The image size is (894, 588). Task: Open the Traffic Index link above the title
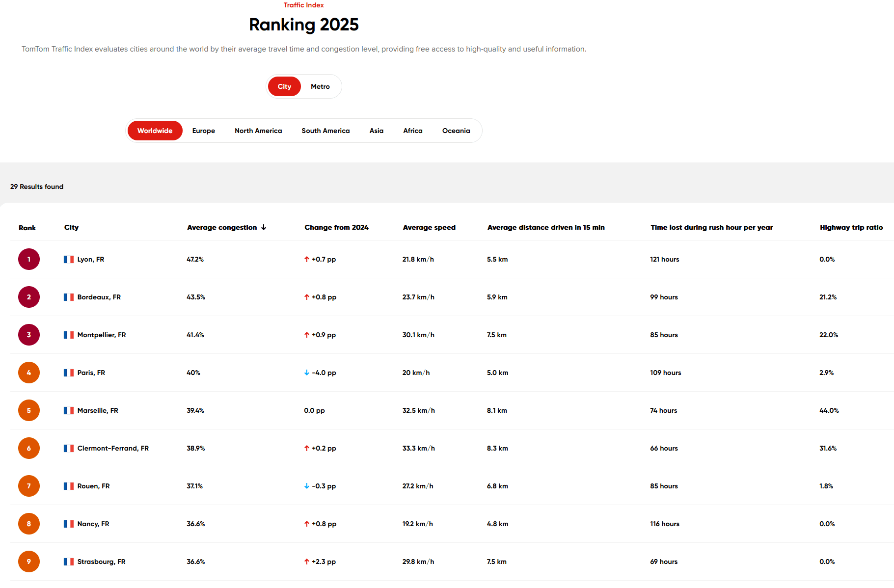pos(303,5)
